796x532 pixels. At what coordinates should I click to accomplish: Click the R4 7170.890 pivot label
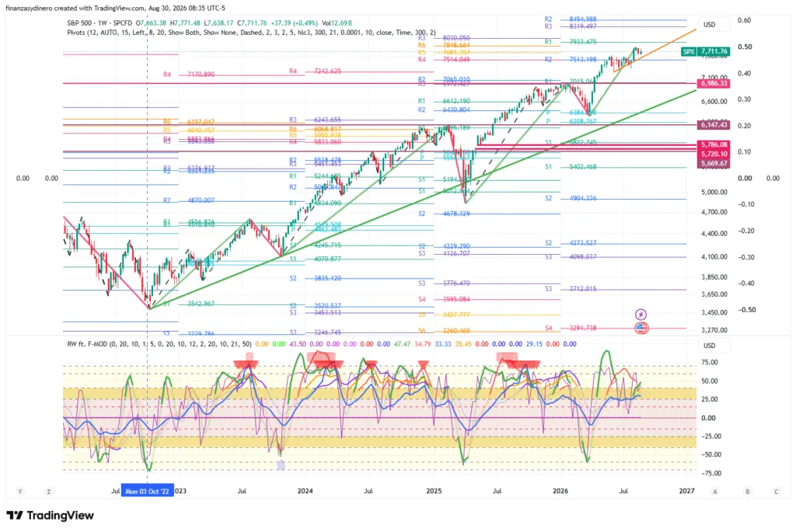[x=189, y=75]
